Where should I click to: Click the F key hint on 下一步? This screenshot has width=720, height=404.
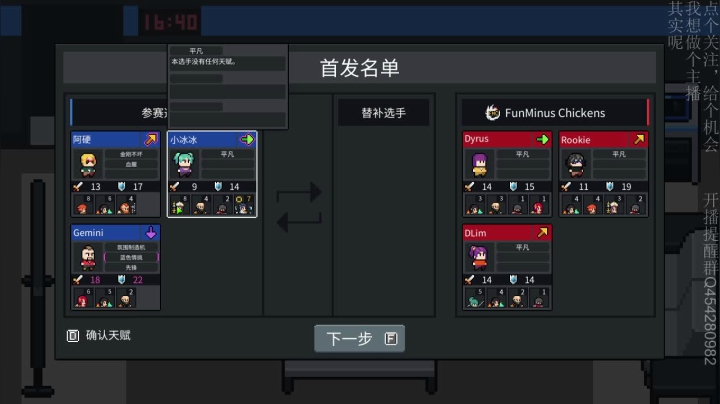click(x=391, y=339)
